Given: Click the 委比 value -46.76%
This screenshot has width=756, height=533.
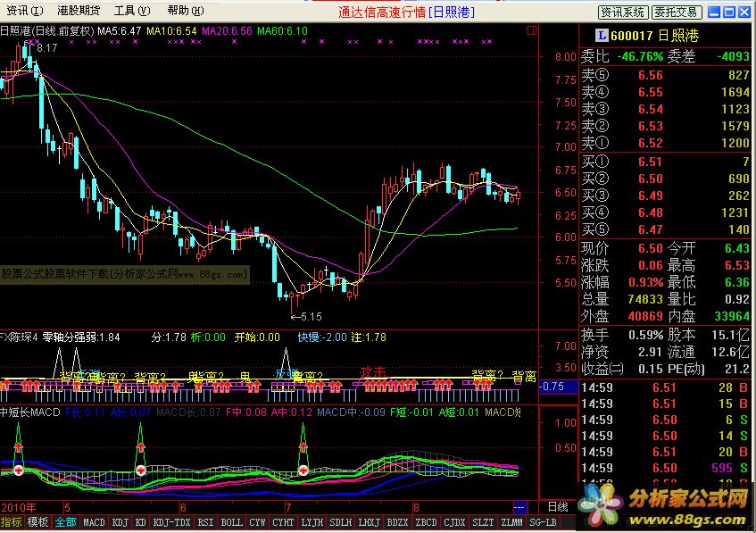Looking at the screenshot, I should (640, 56).
